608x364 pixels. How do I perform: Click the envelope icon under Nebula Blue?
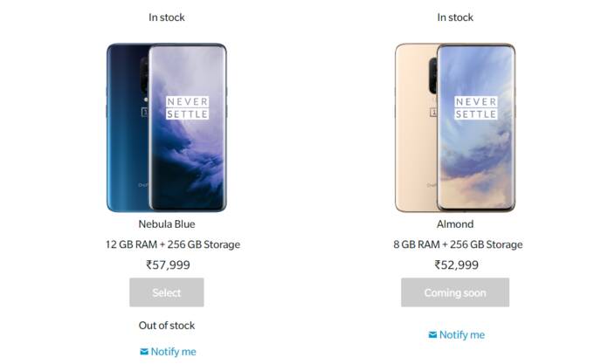[144, 352]
